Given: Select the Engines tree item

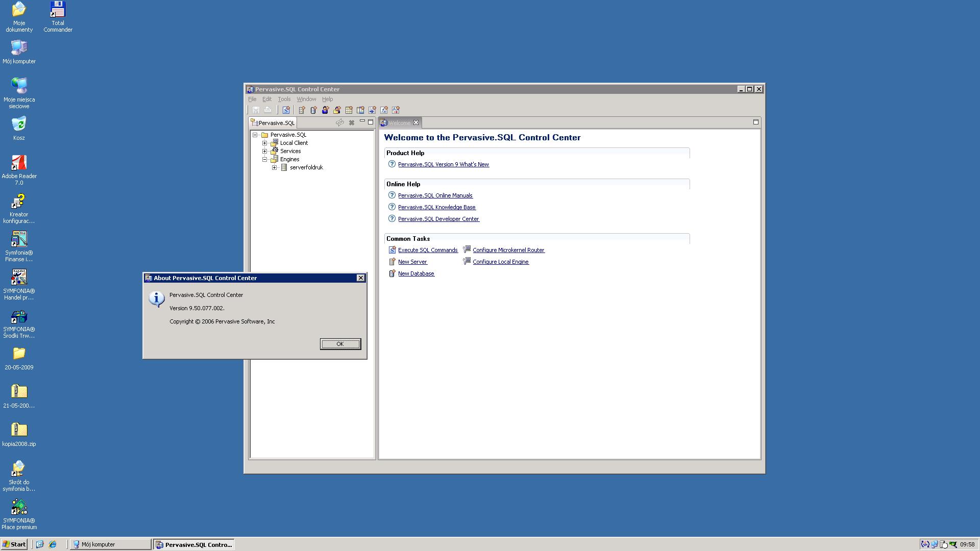Looking at the screenshot, I should click(289, 159).
